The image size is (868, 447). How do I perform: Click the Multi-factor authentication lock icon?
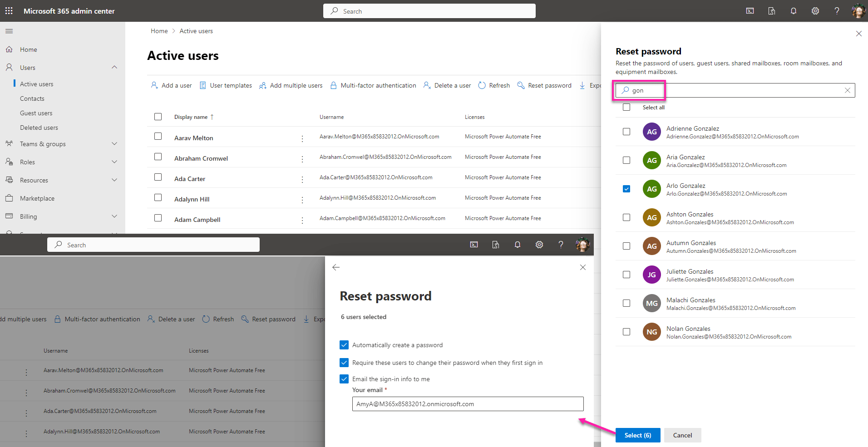333,85
